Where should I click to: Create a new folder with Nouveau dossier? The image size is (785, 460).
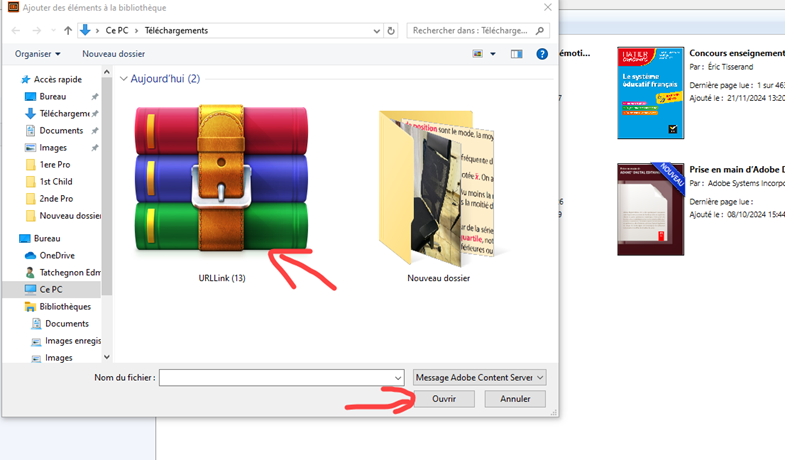pyautogui.click(x=114, y=54)
